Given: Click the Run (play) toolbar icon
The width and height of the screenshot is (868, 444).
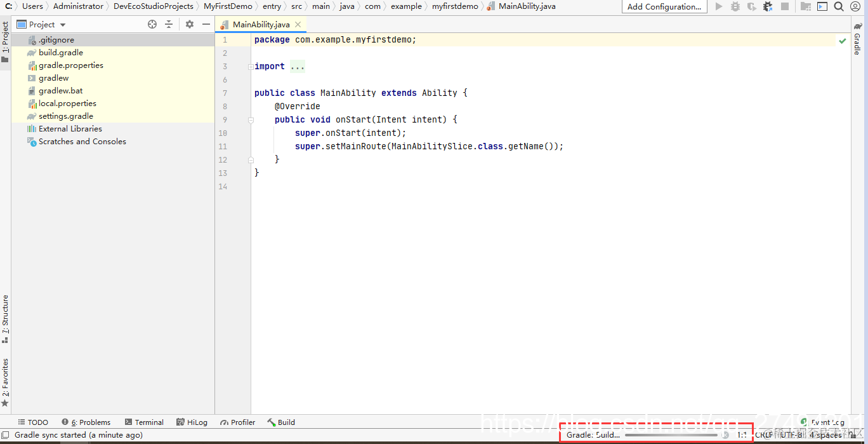Looking at the screenshot, I should (719, 6).
